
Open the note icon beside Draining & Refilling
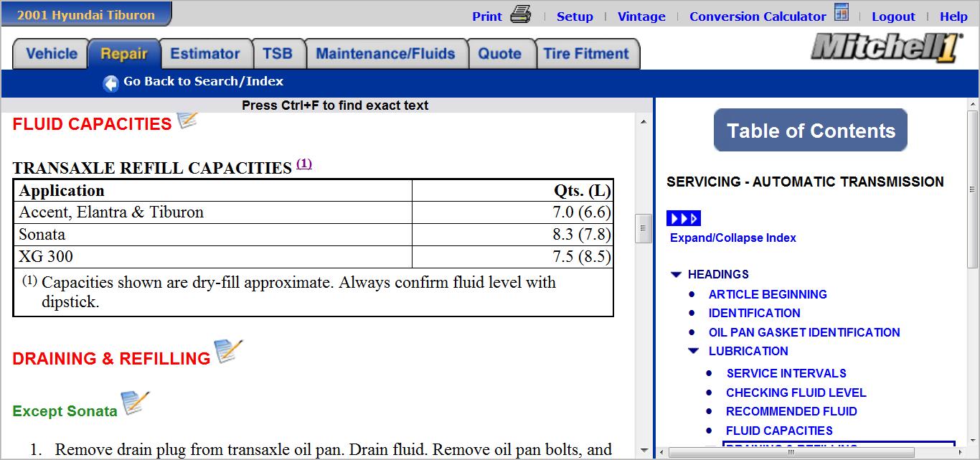229,351
